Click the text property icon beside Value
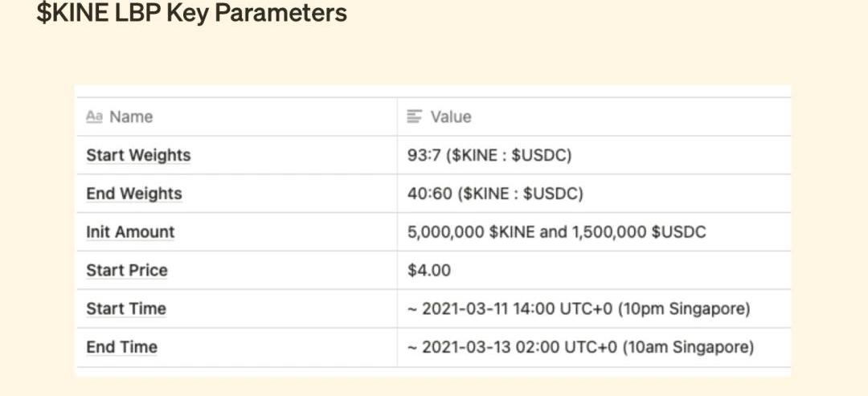 [415, 117]
